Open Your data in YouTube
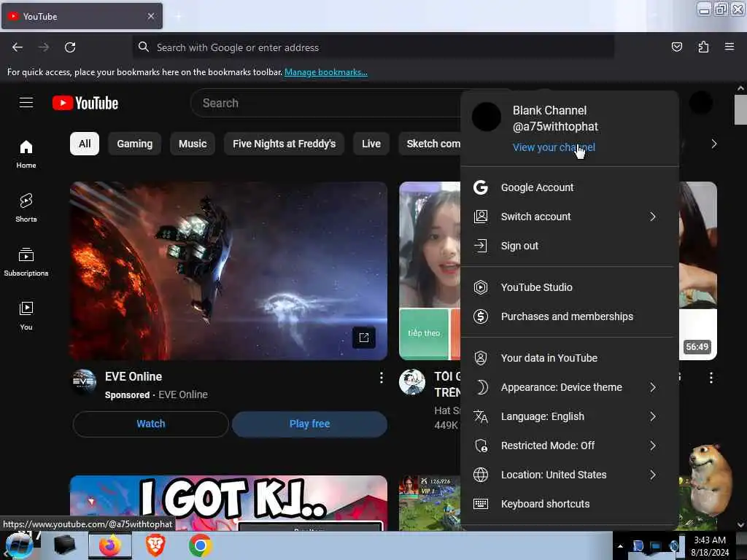747x560 pixels. click(x=569, y=358)
